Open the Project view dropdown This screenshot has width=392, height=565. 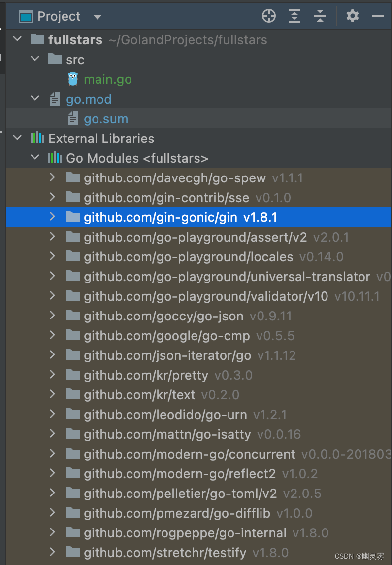point(97,15)
